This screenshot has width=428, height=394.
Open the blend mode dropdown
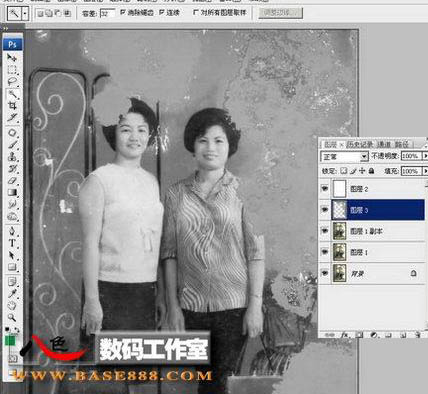click(344, 156)
